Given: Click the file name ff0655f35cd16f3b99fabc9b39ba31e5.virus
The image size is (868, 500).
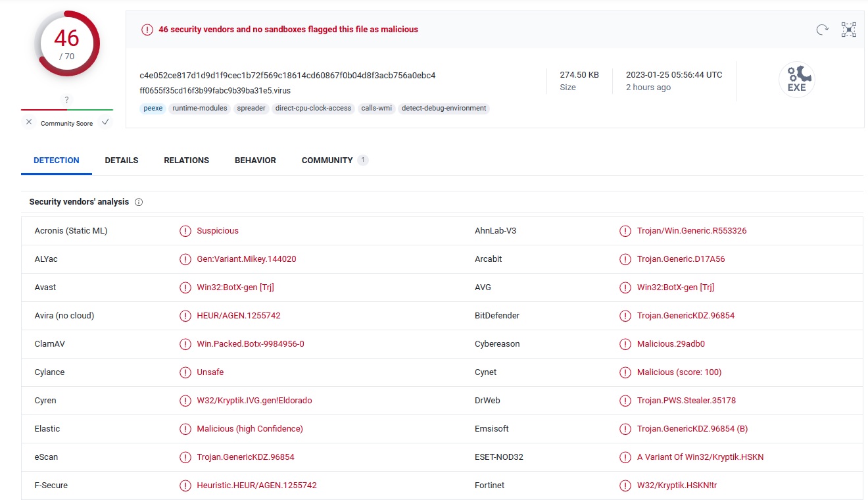Looking at the screenshot, I should pos(215,91).
